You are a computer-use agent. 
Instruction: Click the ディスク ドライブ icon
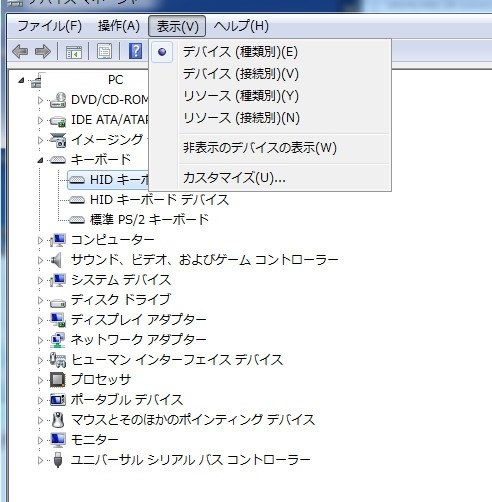pyautogui.click(x=58, y=303)
